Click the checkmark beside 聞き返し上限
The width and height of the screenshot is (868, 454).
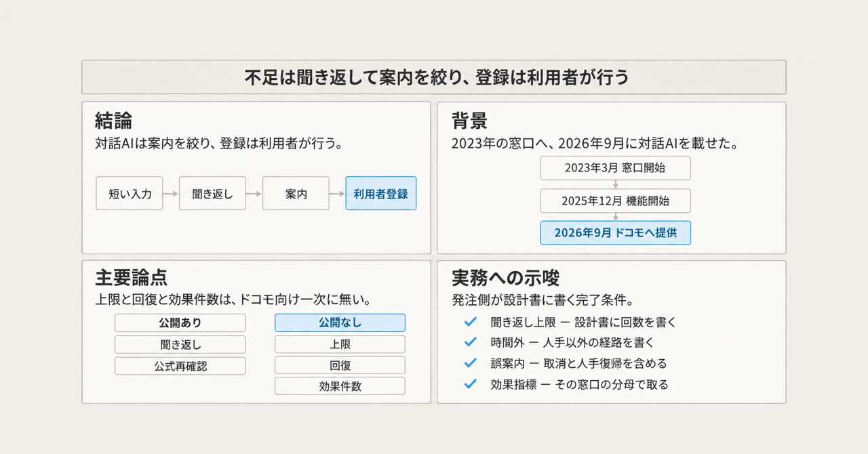470,322
